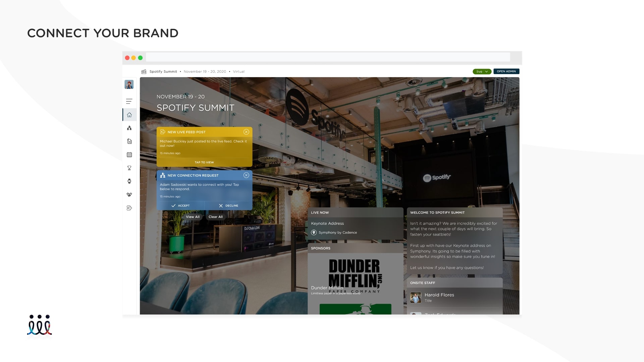This screenshot has height=362, width=644.
Task: Click the red close window dot
Action: click(127, 58)
